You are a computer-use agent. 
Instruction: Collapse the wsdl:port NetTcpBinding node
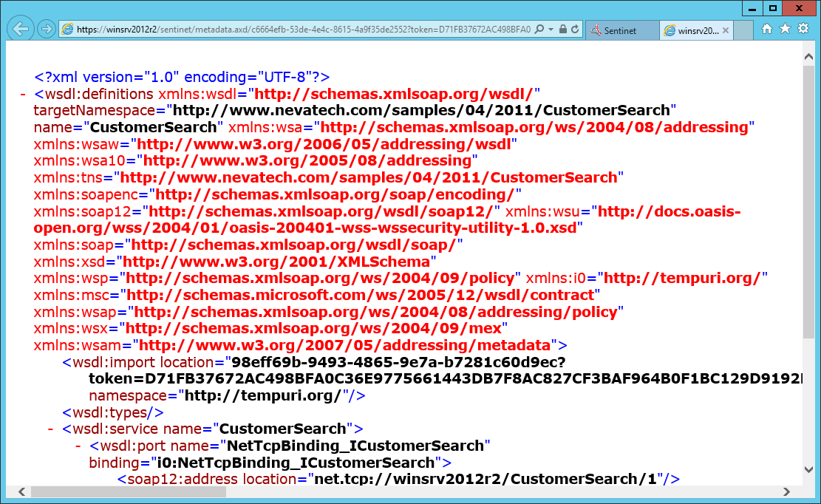78,446
